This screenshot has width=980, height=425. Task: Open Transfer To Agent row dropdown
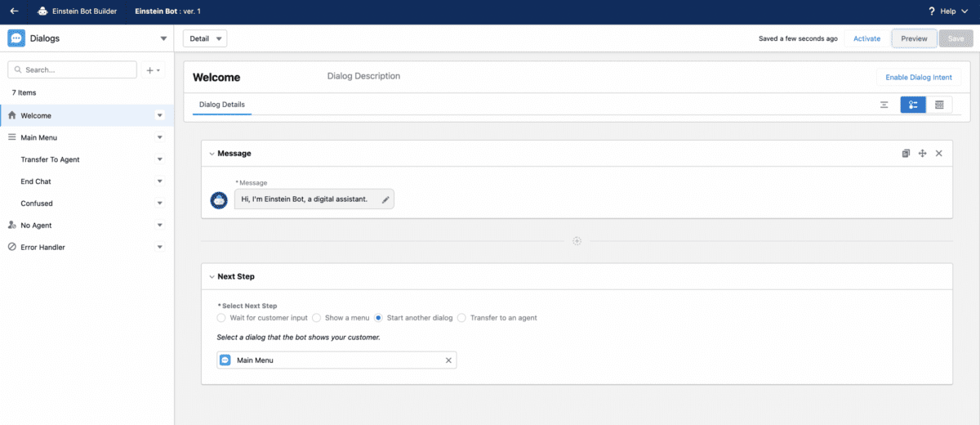[x=159, y=159]
